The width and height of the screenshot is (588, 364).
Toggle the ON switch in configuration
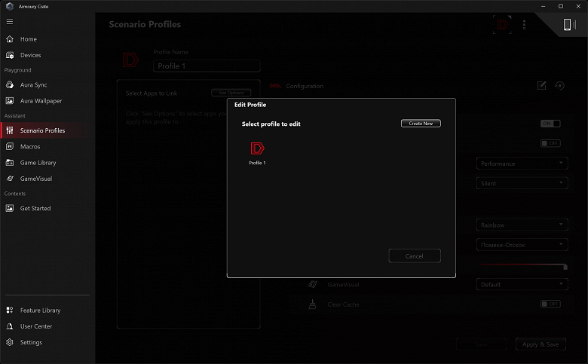550,124
